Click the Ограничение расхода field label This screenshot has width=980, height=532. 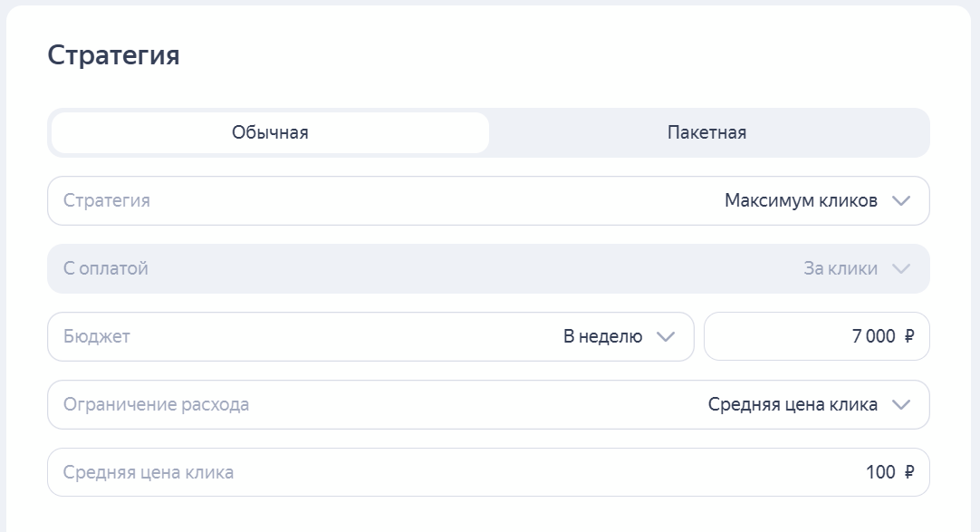point(156,405)
